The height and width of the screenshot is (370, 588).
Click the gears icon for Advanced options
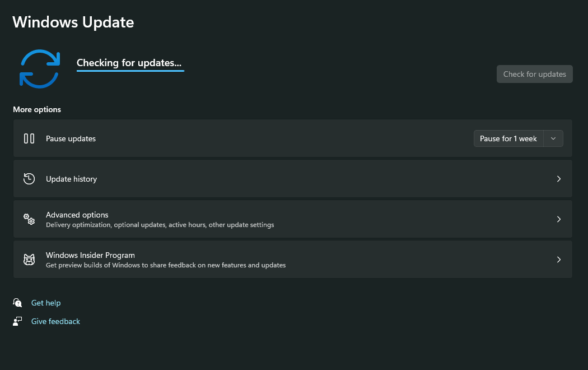(x=29, y=219)
